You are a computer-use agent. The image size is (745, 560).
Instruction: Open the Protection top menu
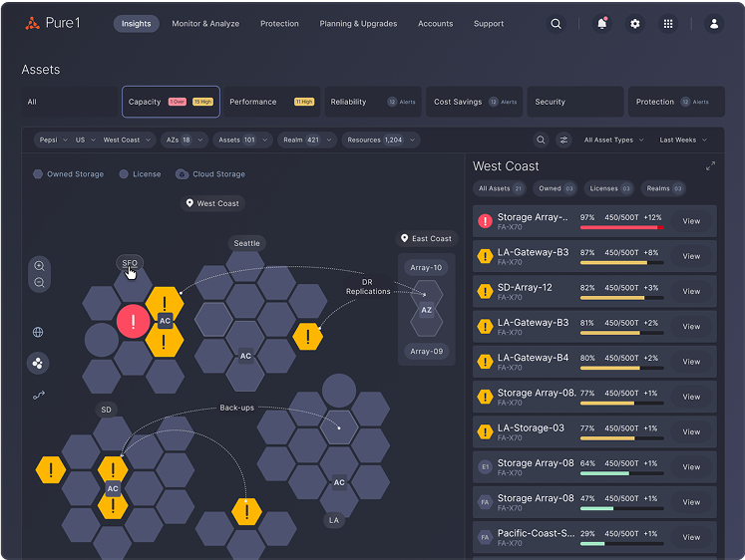[279, 24]
